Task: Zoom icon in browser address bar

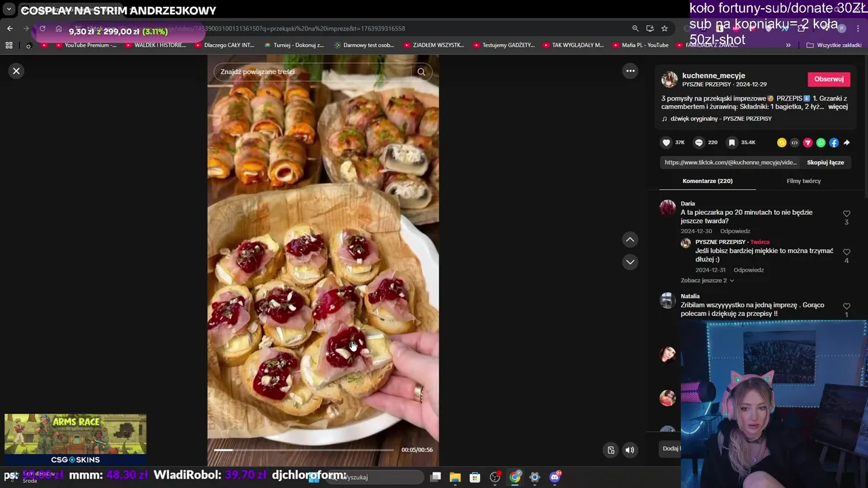Action: pyautogui.click(x=635, y=28)
